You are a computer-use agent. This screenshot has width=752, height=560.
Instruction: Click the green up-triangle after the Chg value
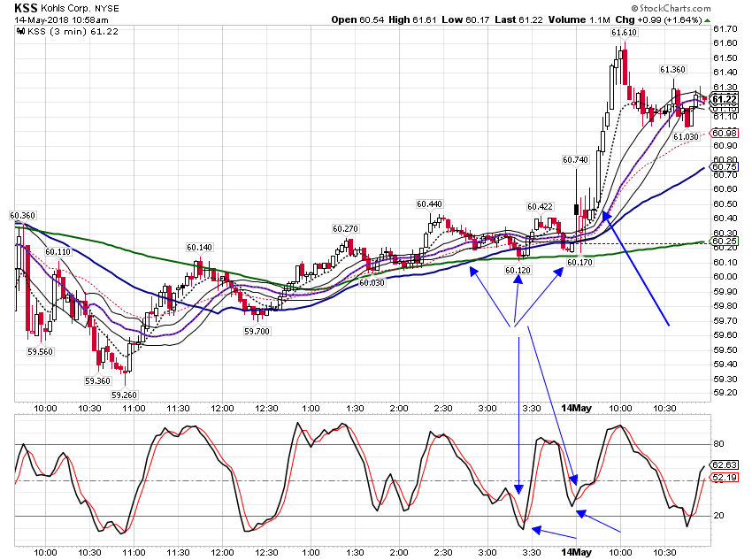(708, 20)
